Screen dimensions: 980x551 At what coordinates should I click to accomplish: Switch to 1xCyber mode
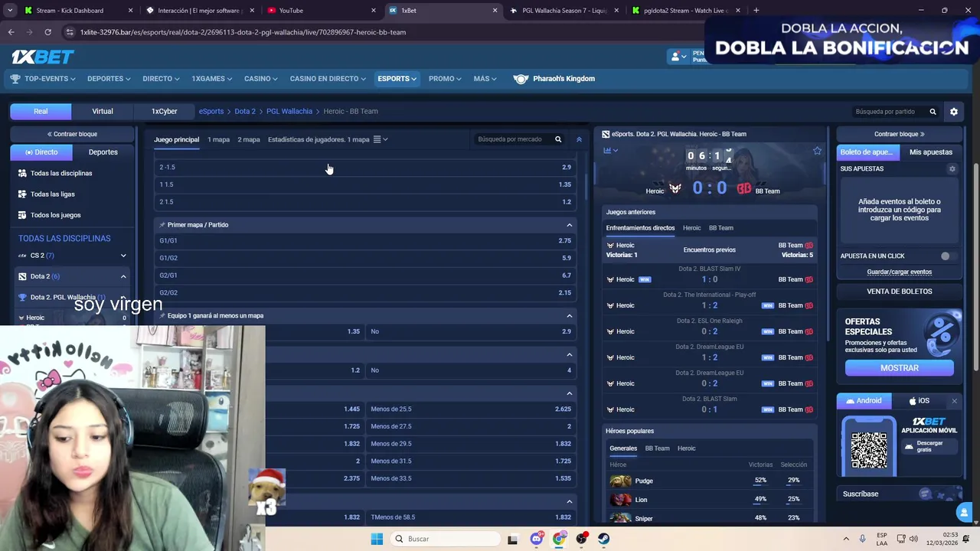click(x=164, y=112)
